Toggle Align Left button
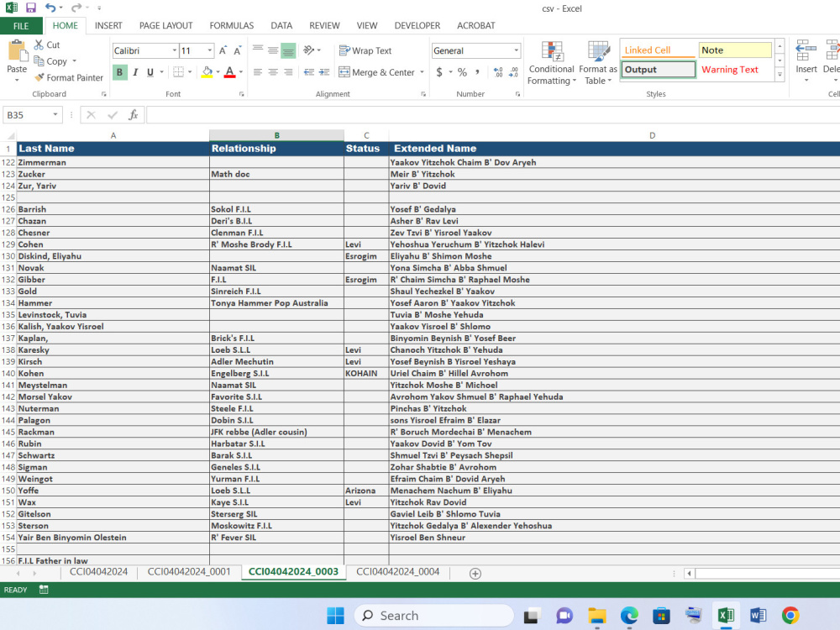This screenshot has width=840, height=630. click(x=258, y=71)
